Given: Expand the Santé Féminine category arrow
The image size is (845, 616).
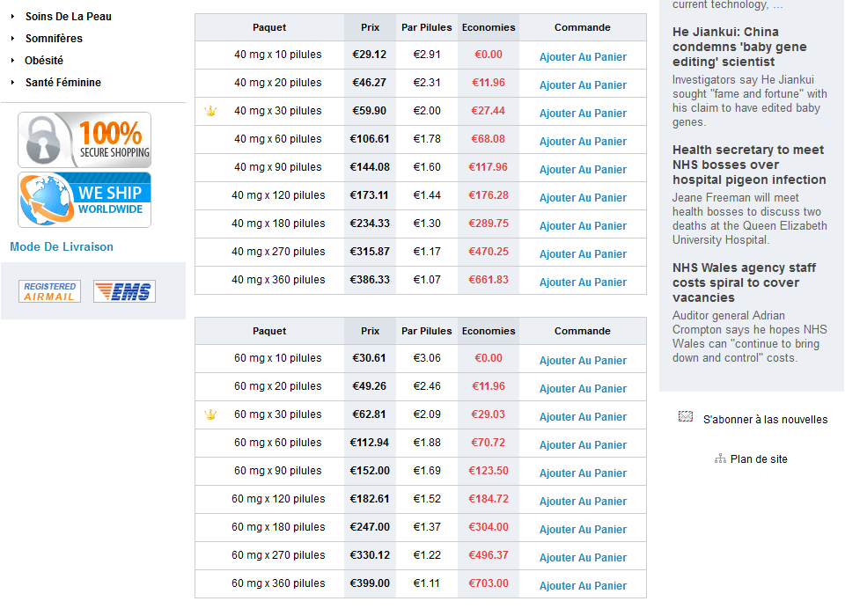Looking at the screenshot, I should click(12, 83).
